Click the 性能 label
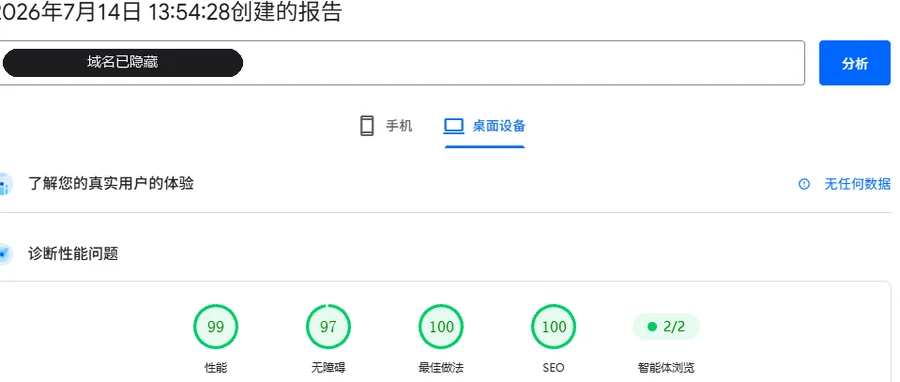This screenshot has width=900, height=382. [x=216, y=368]
